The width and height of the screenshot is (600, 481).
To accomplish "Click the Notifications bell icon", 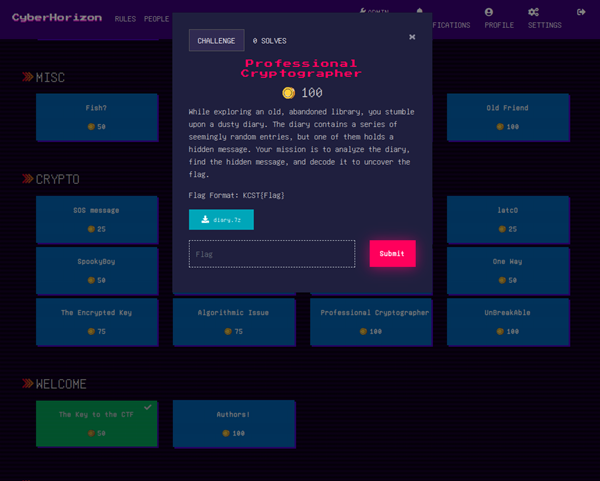I will (x=420, y=9).
